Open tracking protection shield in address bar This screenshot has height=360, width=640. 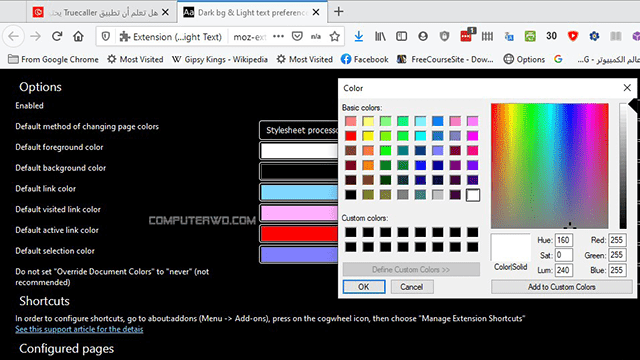click(x=106, y=37)
